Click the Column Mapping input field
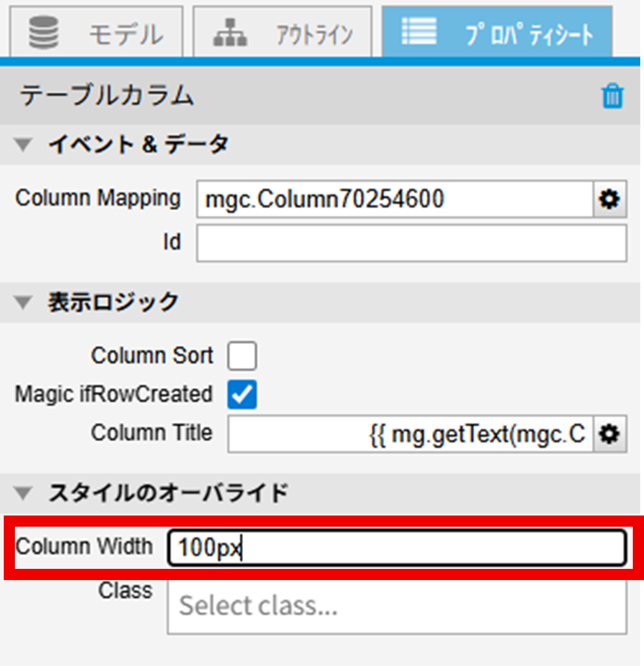The height and width of the screenshot is (666, 644). 394,200
